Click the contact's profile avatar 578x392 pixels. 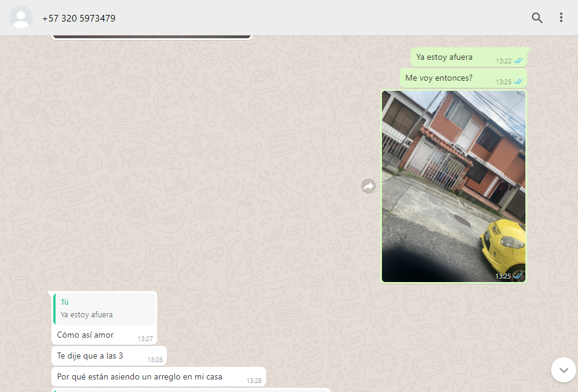point(21,18)
